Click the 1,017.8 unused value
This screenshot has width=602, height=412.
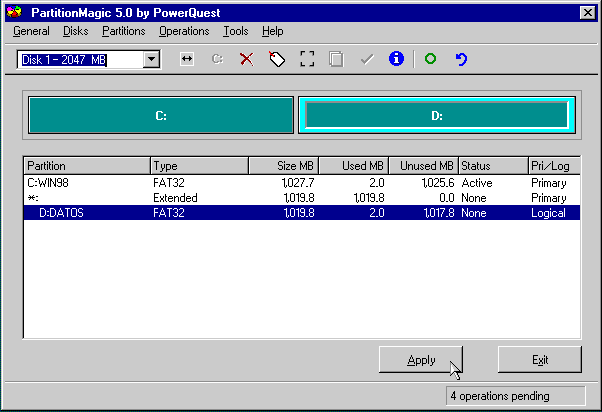pyautogui.click(x=439, y=213)
